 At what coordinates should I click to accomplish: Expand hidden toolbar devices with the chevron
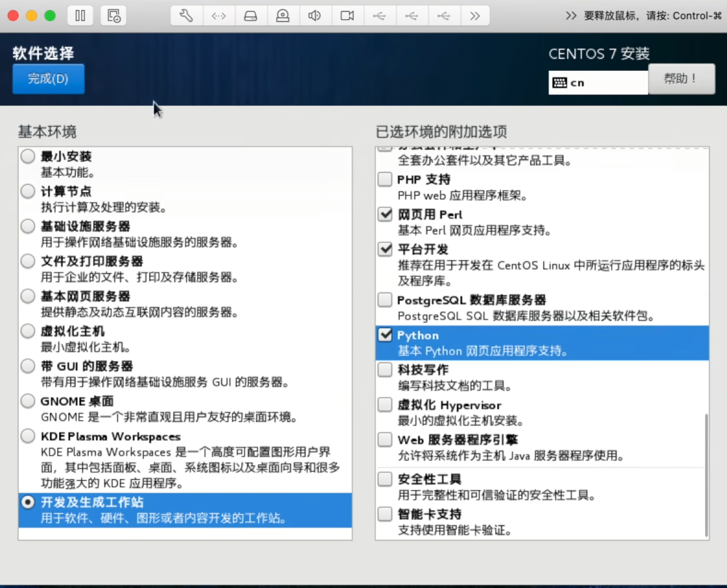pyautogui.click(x=475, y=15)
